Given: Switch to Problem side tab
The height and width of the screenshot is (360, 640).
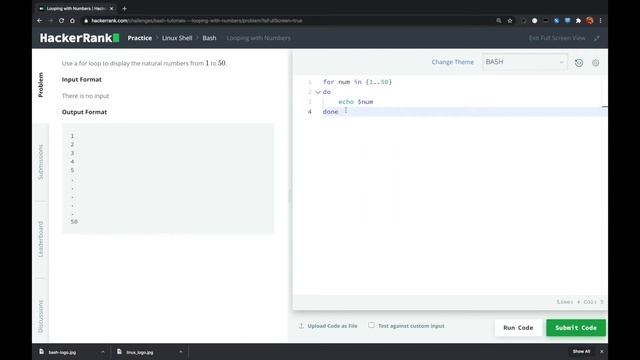Looking at the screenshot, I should click(40, 85).
